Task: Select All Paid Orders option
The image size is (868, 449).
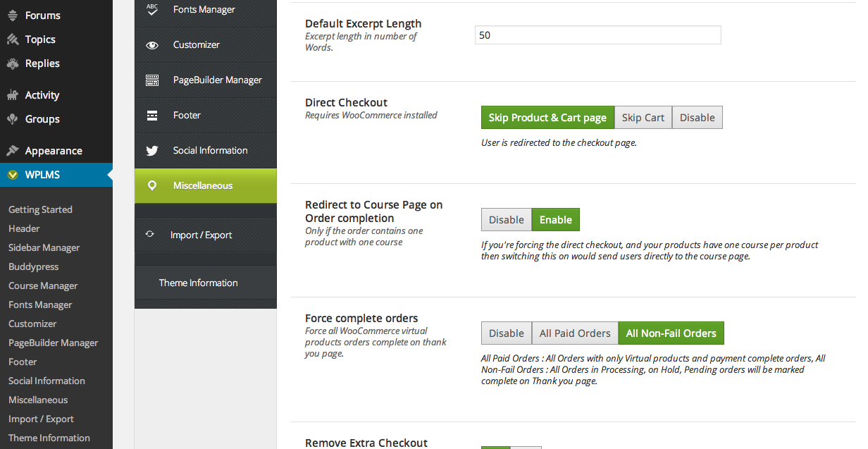Action: click(575, 333)
